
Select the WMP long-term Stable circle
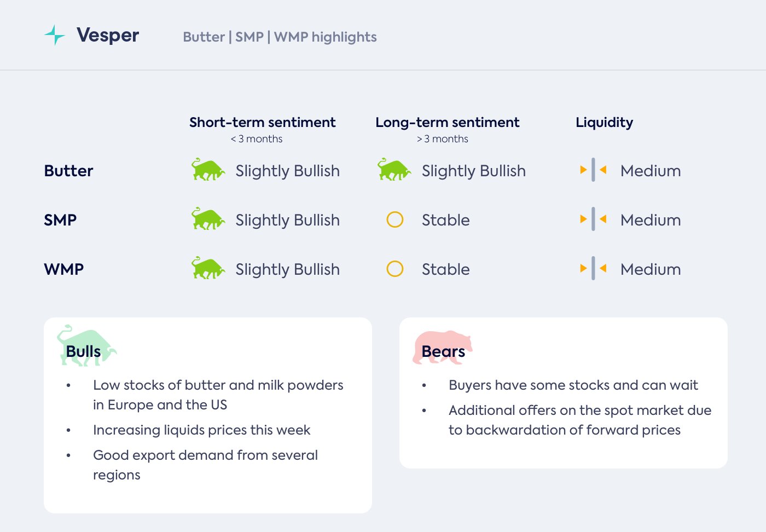click(394, 269)
